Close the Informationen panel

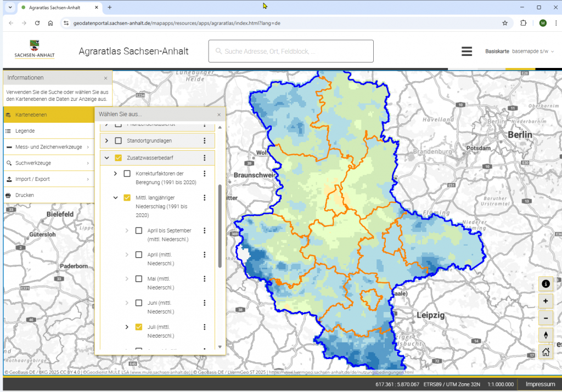pos(106,78)
